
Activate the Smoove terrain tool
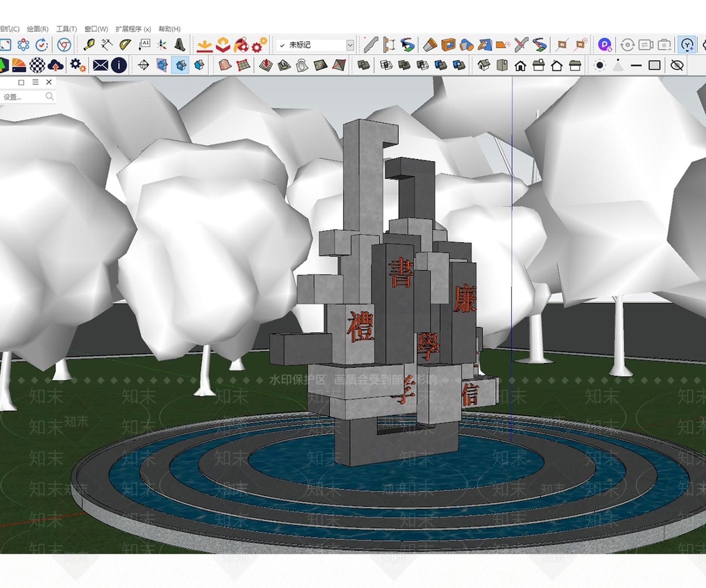pos(266,65)
